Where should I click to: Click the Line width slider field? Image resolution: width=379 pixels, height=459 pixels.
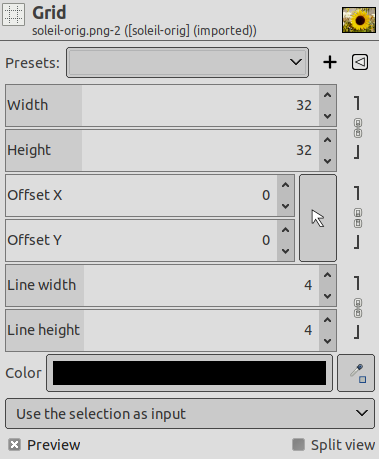(x=162, y=285)
